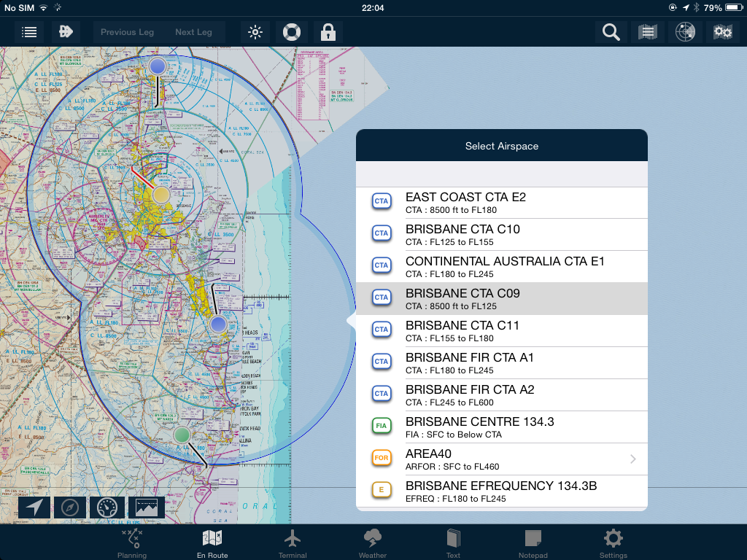This screenshot has height=560, width=747.
Task: Select BRISBANE CENTRE 134.3 from the airspace list
Action: click(502, 425)
